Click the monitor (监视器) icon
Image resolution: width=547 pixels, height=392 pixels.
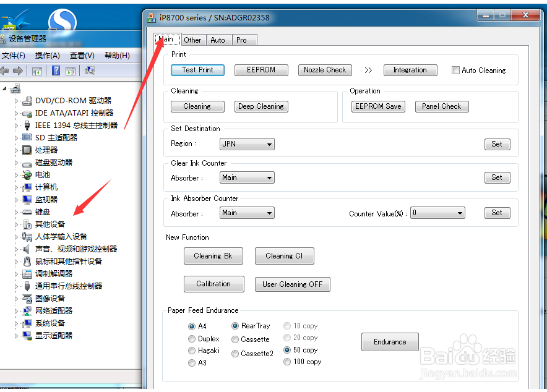click(x=27, y=199)
